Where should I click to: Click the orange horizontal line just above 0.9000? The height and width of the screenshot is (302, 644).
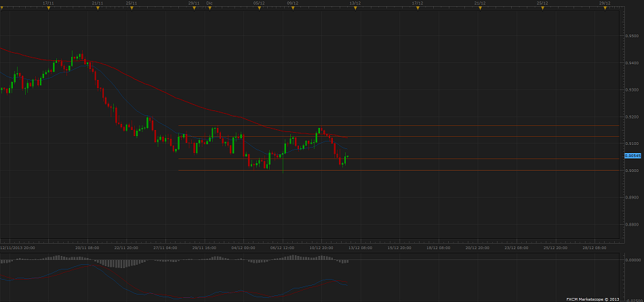475,159
